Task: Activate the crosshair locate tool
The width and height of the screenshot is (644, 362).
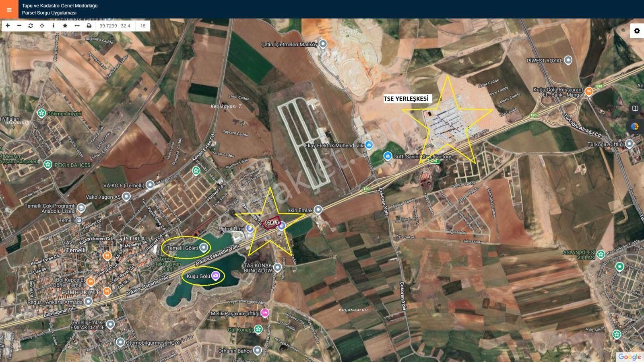Action: [x=42, y=26]
